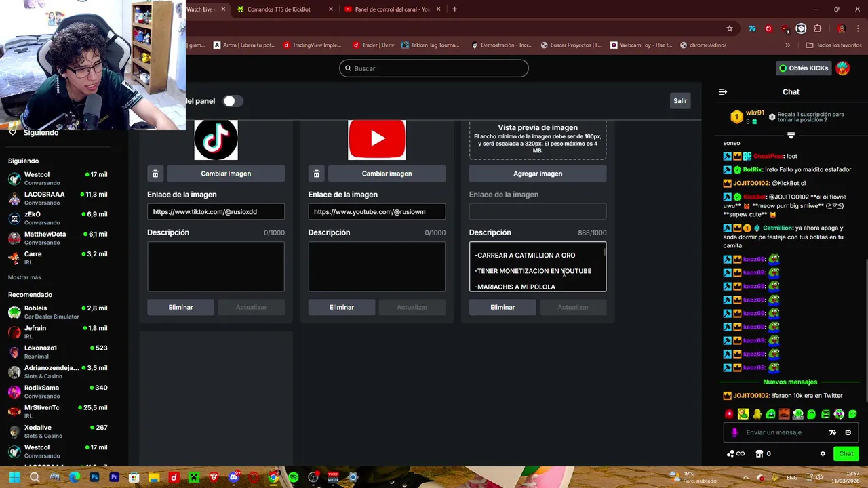
Task: Open the 7TV emote menu in chat input
Action: 833,432
